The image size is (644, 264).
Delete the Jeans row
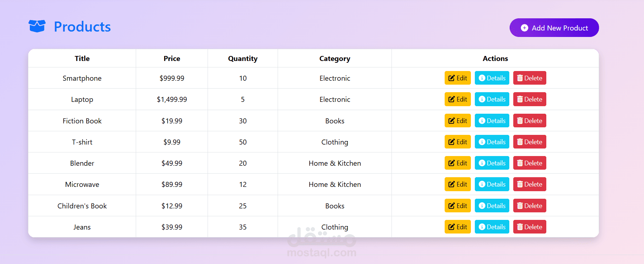point(530,227)
